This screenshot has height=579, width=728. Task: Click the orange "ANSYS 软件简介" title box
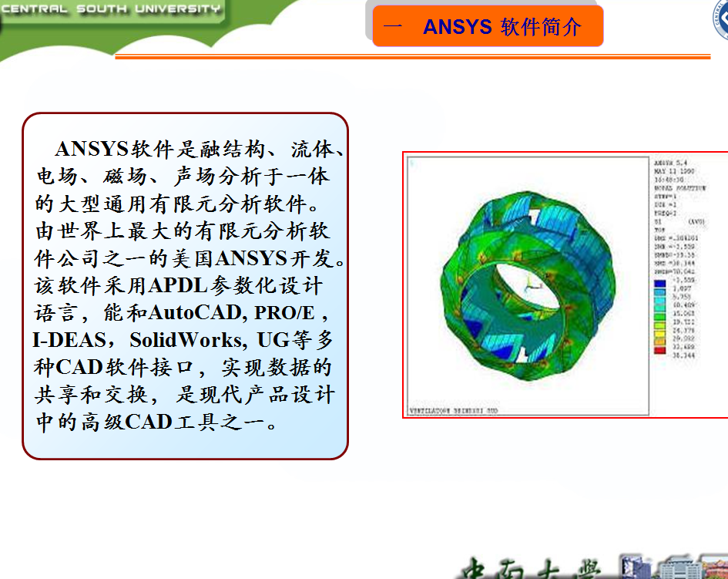pos(488,26)
